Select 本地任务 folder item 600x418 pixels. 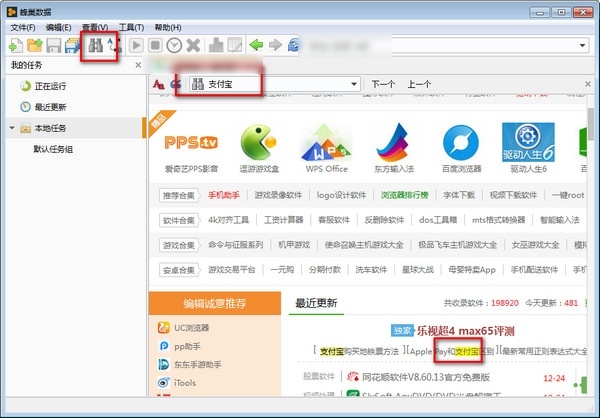point(50,128)
